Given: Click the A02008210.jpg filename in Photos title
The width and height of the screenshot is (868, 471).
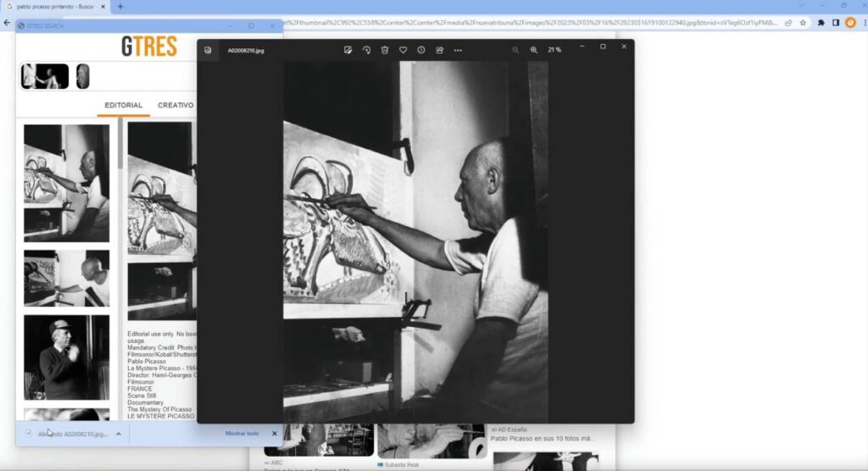Looking at the screenshot, I should [246, 50].
